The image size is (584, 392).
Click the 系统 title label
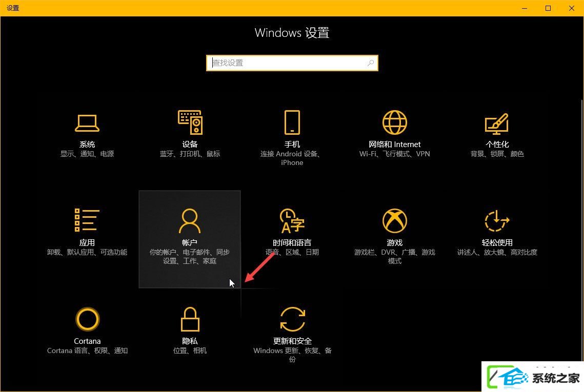point(87,144)
